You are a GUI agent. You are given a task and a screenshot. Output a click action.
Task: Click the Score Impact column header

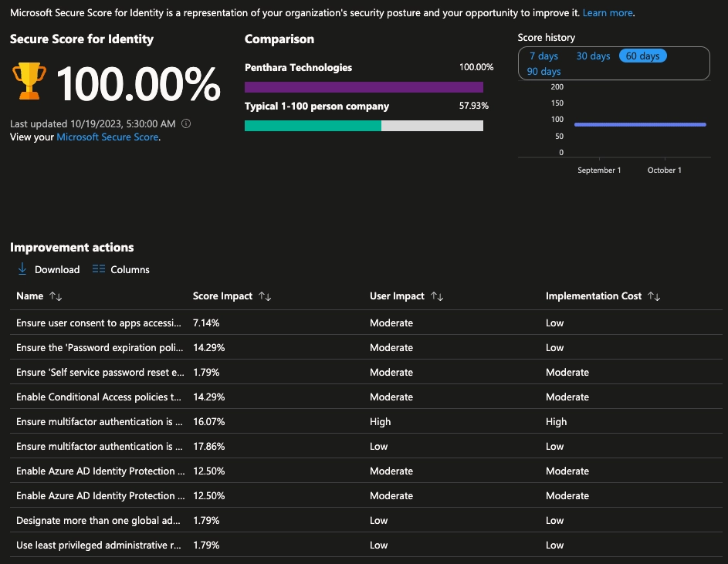[222, 296]
